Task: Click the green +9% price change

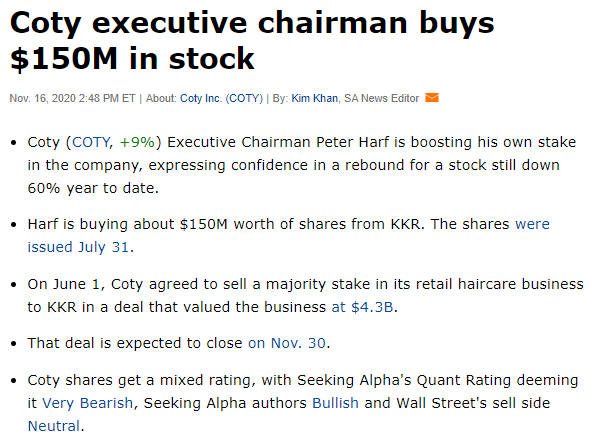Action: [138, 143]
